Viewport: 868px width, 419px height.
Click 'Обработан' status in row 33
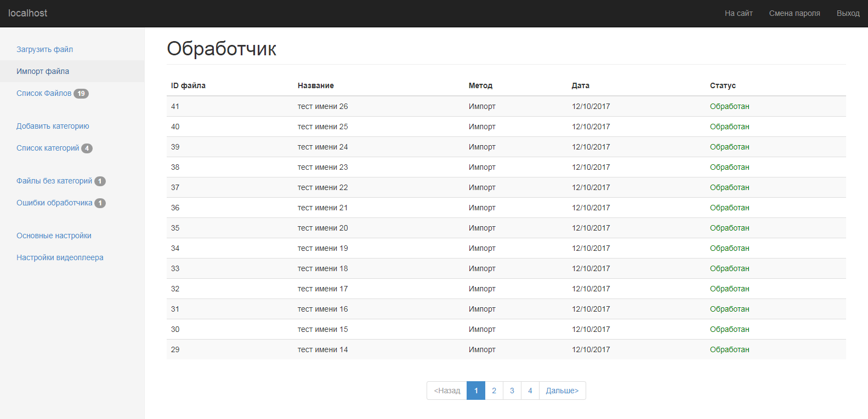[x=729, y=268]
